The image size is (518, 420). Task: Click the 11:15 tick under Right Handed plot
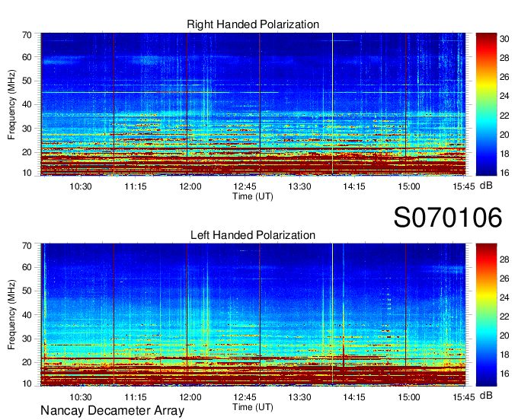coord(136,186)
